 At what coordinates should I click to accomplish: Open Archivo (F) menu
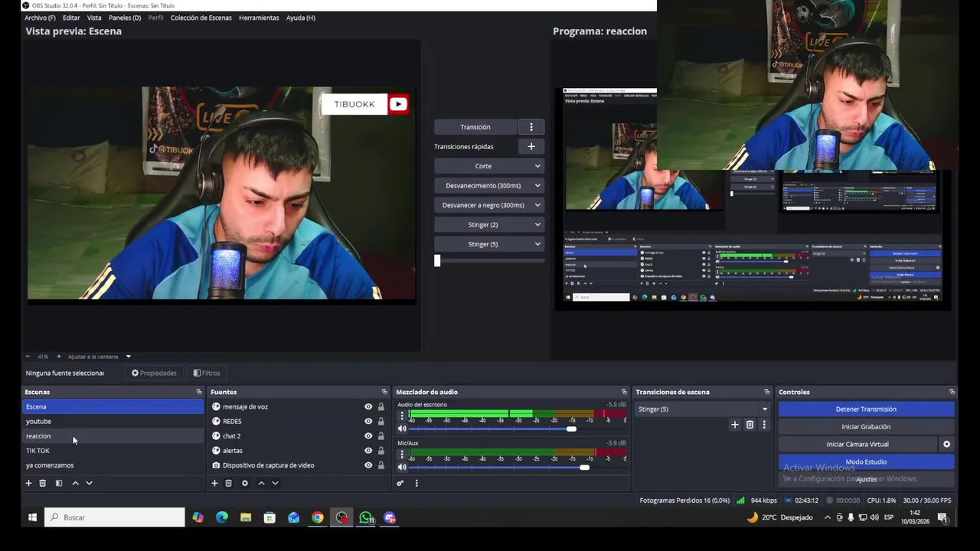40,18
